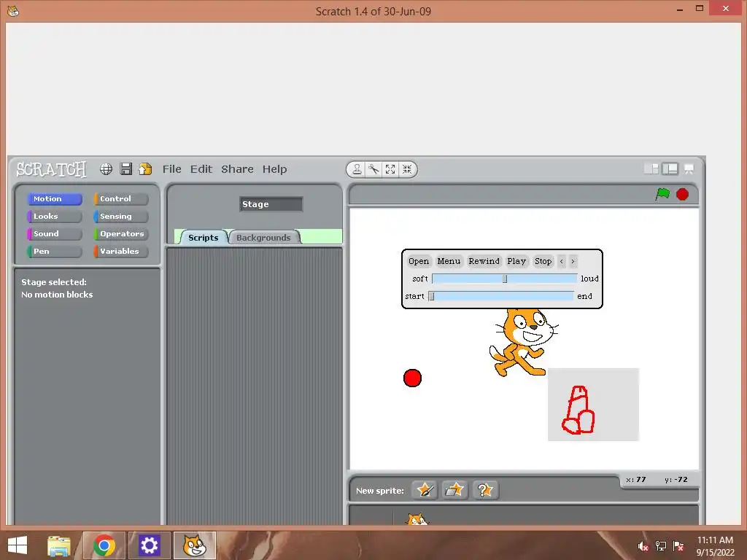
Task: Click the Stage name field
Action: coord(271,204)
